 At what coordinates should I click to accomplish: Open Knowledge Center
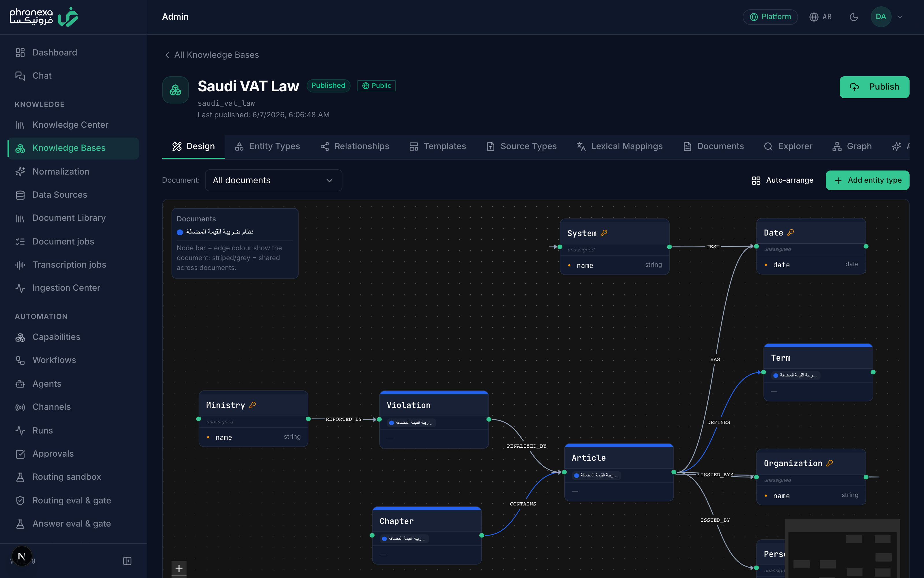click(73, 125)
